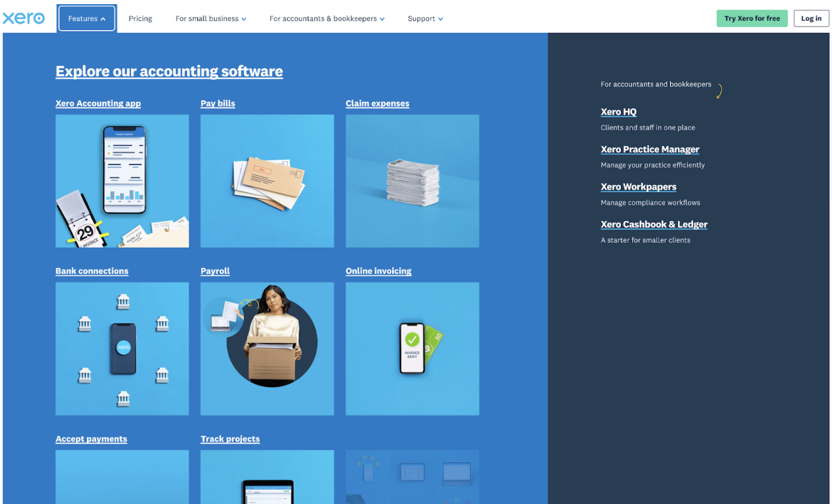Open the Xero Accounting app page
The width and height of the screenshot is (832, 504).
pos(98,103)
